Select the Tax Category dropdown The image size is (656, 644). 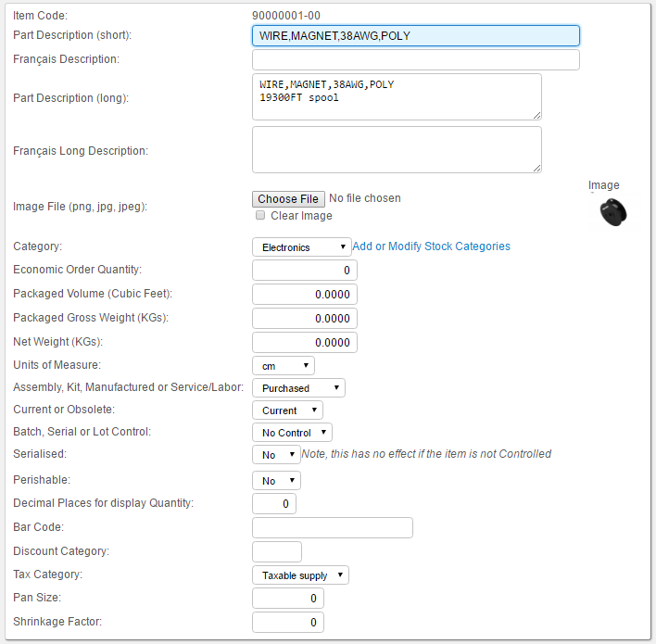tap(300, 575)
